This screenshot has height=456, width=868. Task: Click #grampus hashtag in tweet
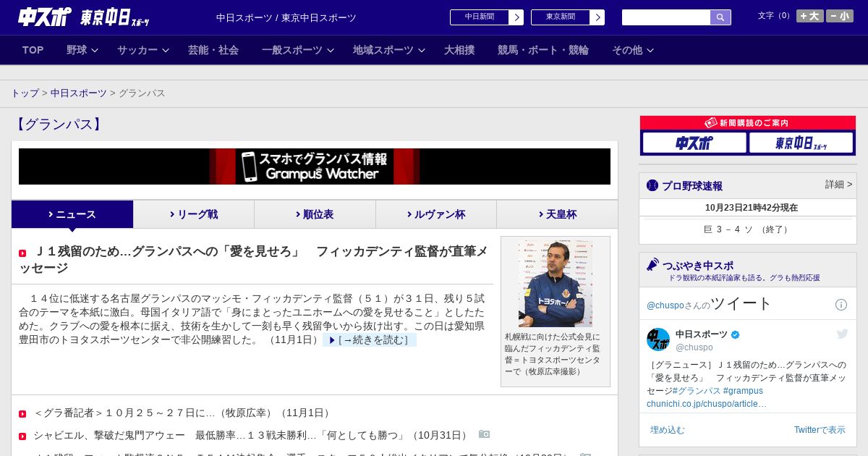click(x=743, y=390)
